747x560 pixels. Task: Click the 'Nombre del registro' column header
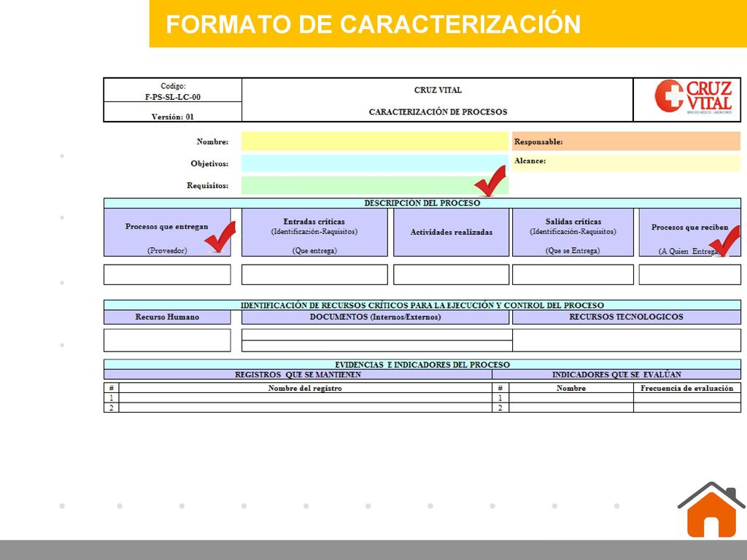click(305, 388)
